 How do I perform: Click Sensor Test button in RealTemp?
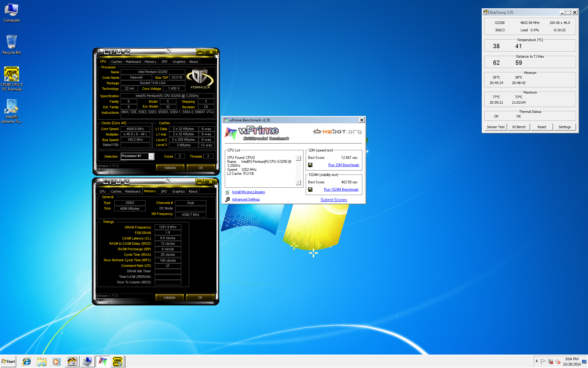pyautogui.click(x=496, y=127)
